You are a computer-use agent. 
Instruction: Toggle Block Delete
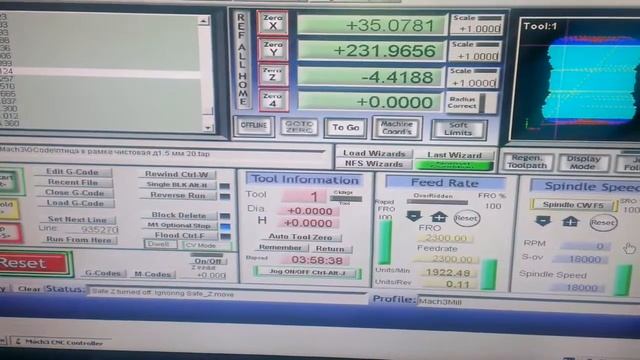(x=179, y=215)
